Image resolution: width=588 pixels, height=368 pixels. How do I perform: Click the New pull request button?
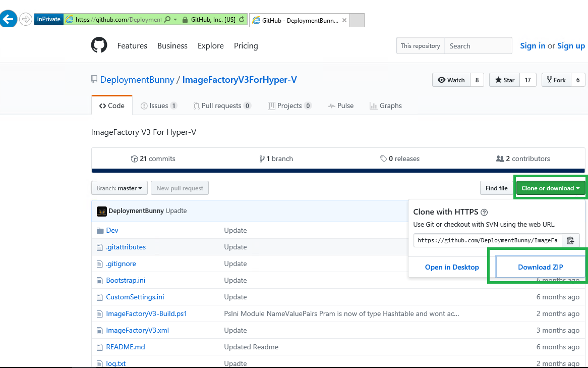pos(180,188)
